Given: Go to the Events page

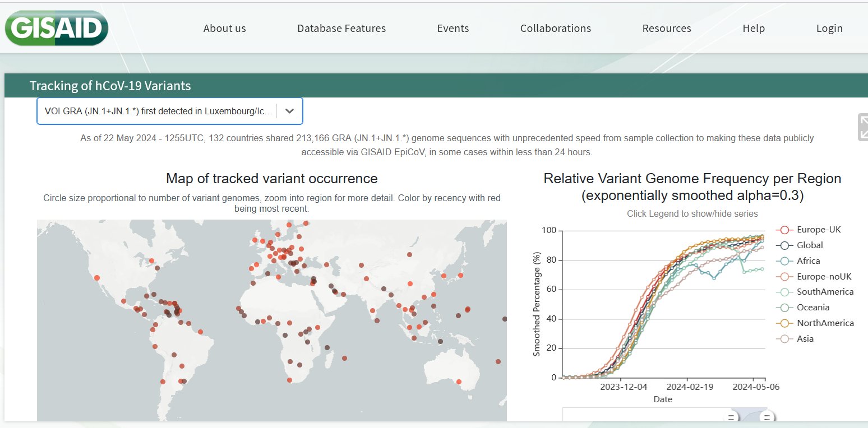Looking at the screenshot, I should pyautogui.click(x=453, y=29).
